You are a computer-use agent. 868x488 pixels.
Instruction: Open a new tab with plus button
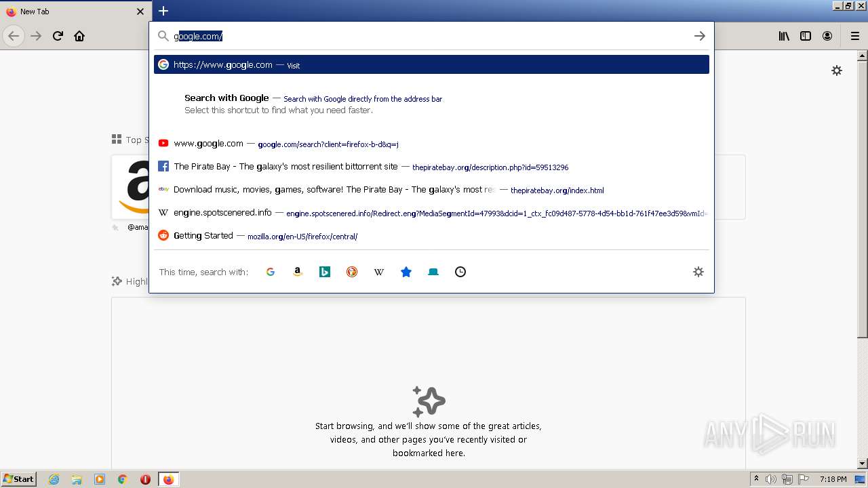(x=163, y=11)
